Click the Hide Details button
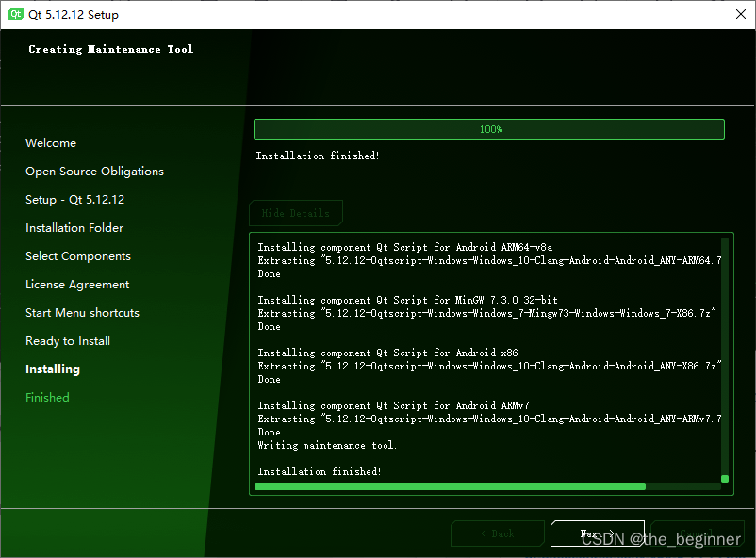The height and width of the screenshot is (558, 756). pos(296,213)
